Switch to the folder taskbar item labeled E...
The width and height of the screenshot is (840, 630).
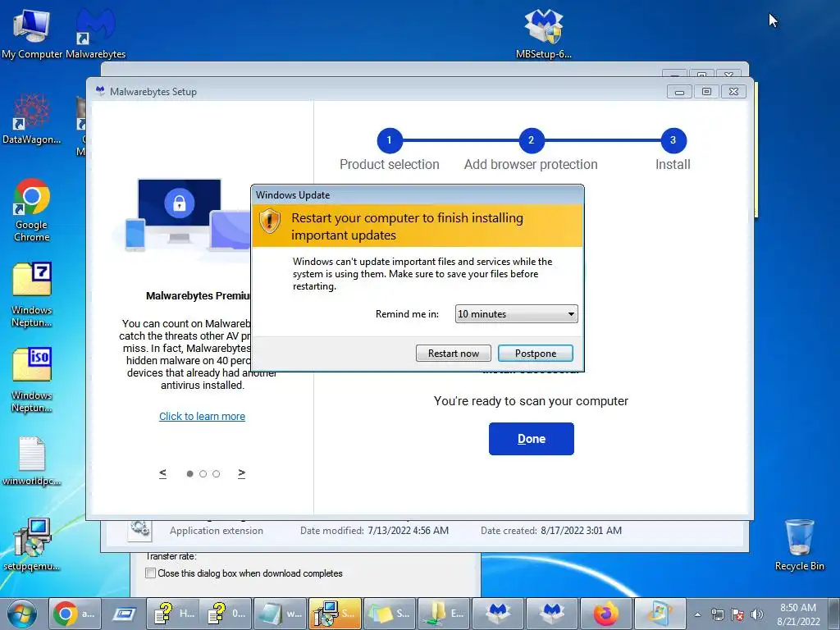(x=444, y=614)
